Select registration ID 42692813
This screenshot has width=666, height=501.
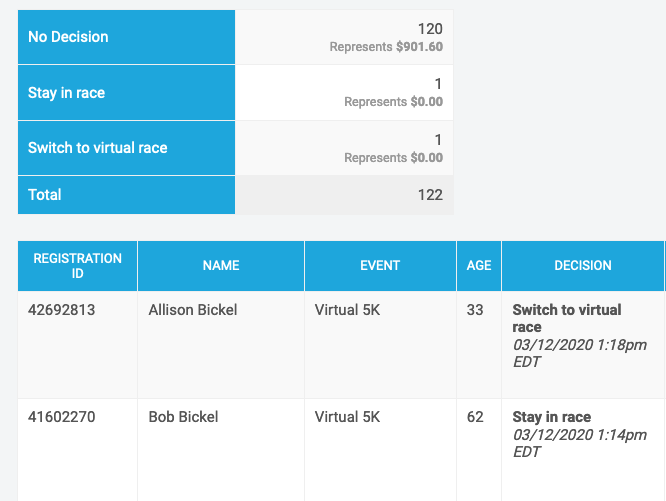[62, 310]
